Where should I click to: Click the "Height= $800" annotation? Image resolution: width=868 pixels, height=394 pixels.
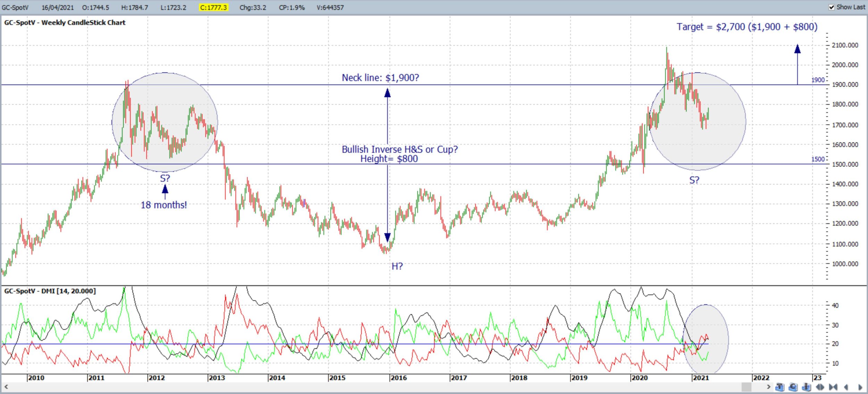pyautogui.click(x=389, y=159)
